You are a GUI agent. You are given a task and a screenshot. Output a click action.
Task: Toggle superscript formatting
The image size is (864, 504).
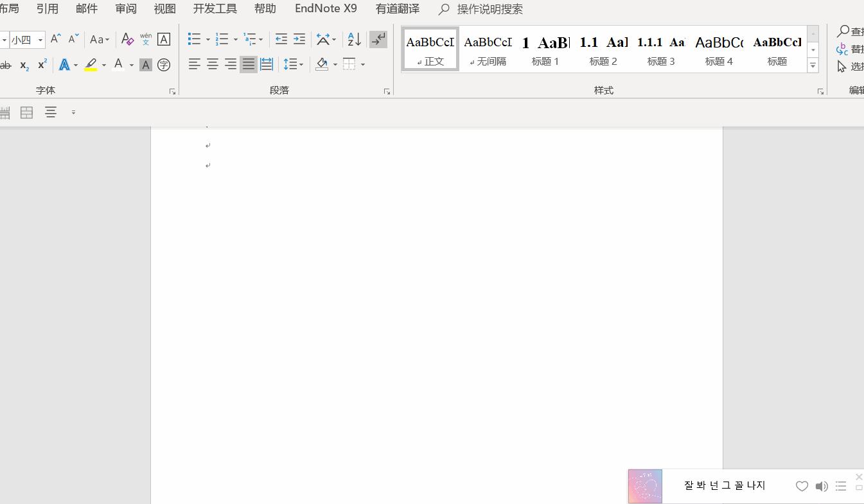pos(42,64)
